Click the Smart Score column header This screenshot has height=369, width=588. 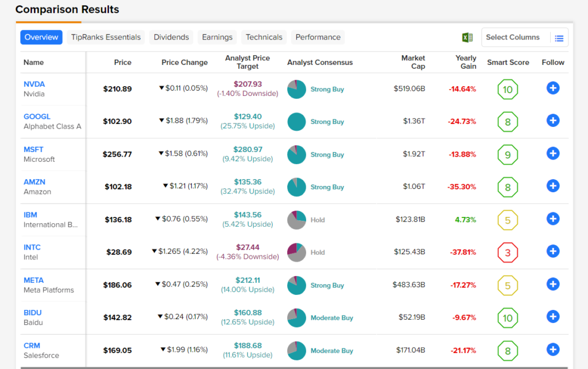pyautogui.click(x=508, y=62)
